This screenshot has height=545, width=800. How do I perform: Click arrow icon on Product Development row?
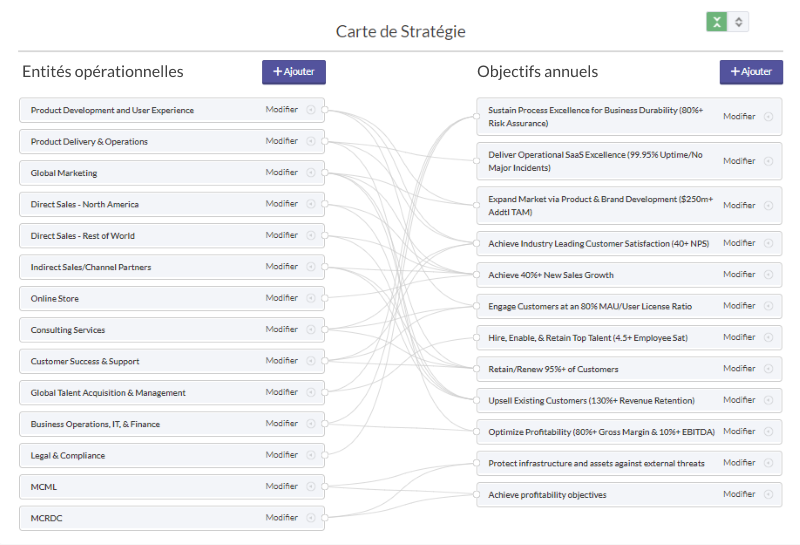click(x=311, y=110)
